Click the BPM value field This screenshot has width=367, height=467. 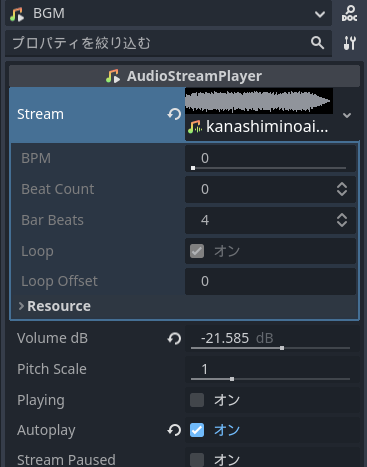pos(270,158)
